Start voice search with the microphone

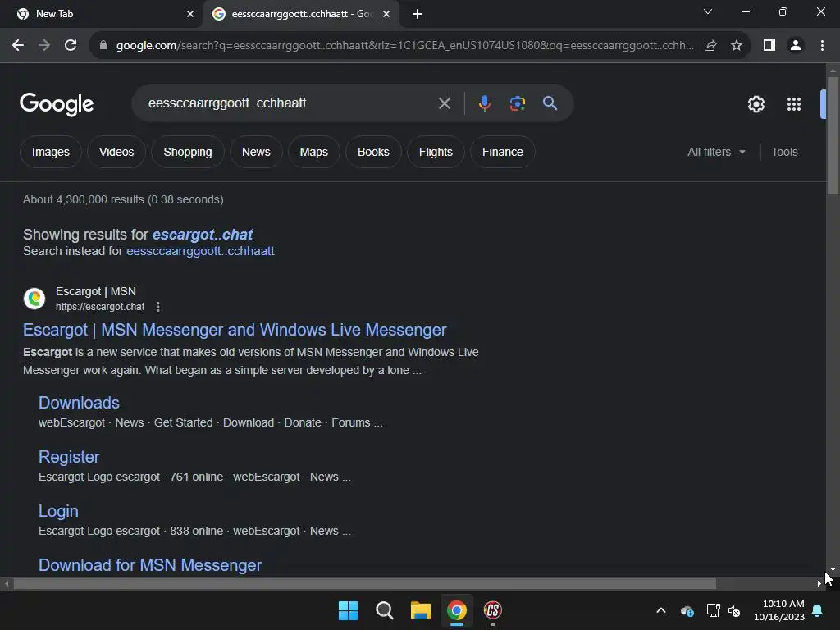pyautogui.click(x=484, y=103)
